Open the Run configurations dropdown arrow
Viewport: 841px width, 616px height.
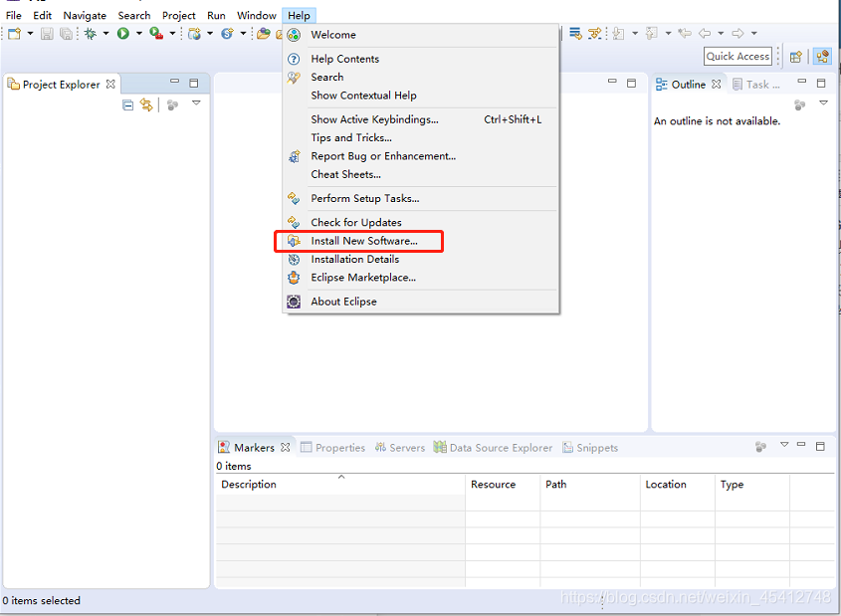(x=139, y=34)
